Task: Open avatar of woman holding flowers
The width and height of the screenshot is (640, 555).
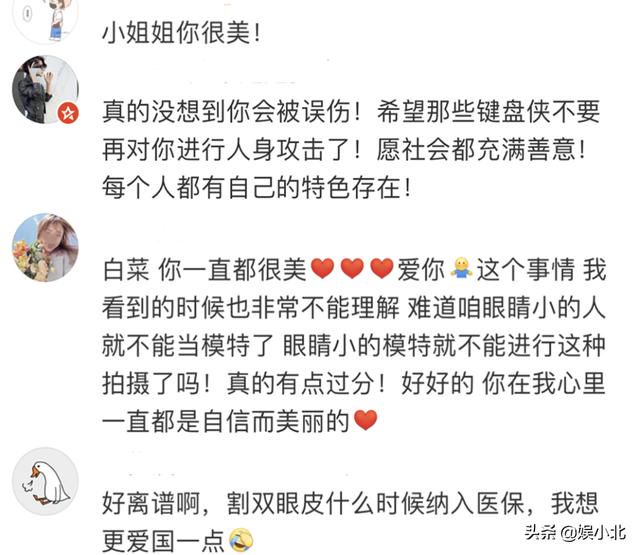Action: [x=45, y=247]
